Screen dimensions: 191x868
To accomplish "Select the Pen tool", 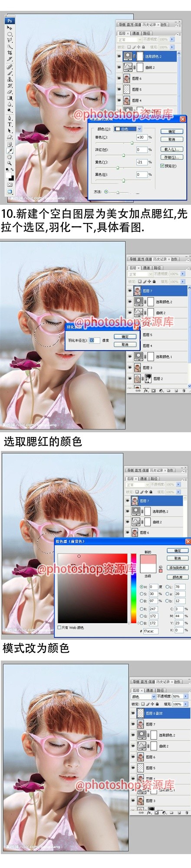I will 10,118.
